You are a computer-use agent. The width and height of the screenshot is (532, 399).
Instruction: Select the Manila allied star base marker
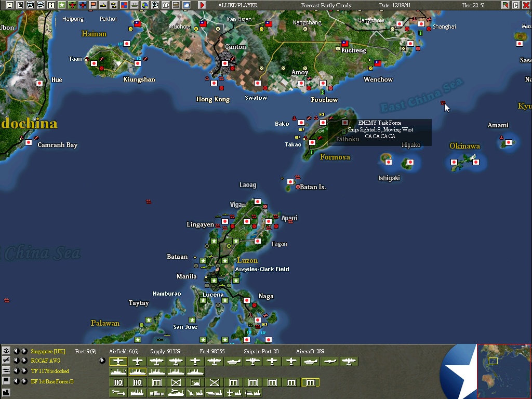214,281
